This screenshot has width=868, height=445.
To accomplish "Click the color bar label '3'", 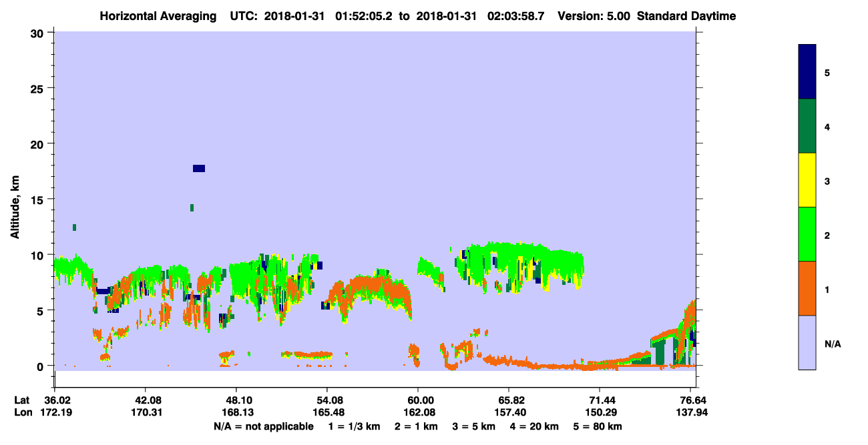I will point(827,180).
